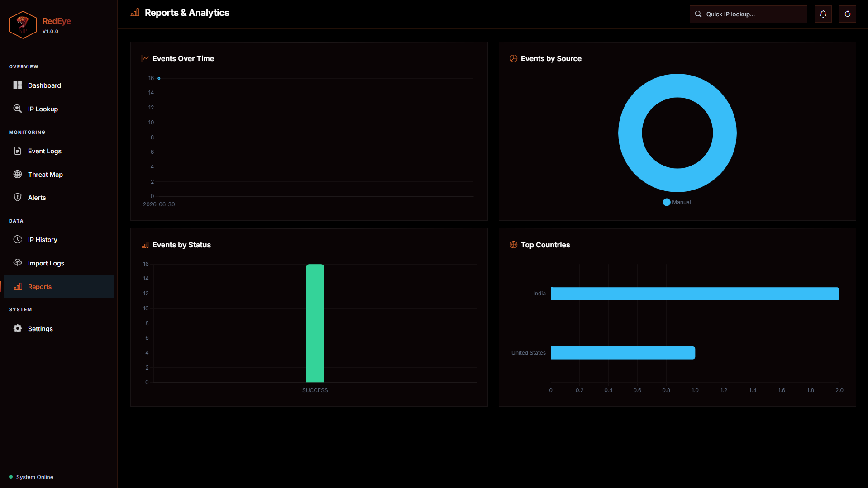868x488 pixels.
Task: Click the United States country bar
Action: pyautogui.click(x=623, y=353)
